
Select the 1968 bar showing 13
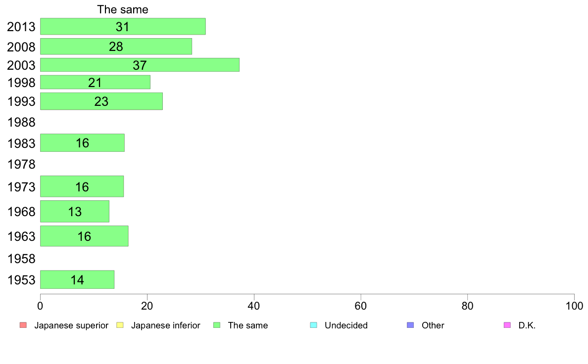(x=75, y=212)
